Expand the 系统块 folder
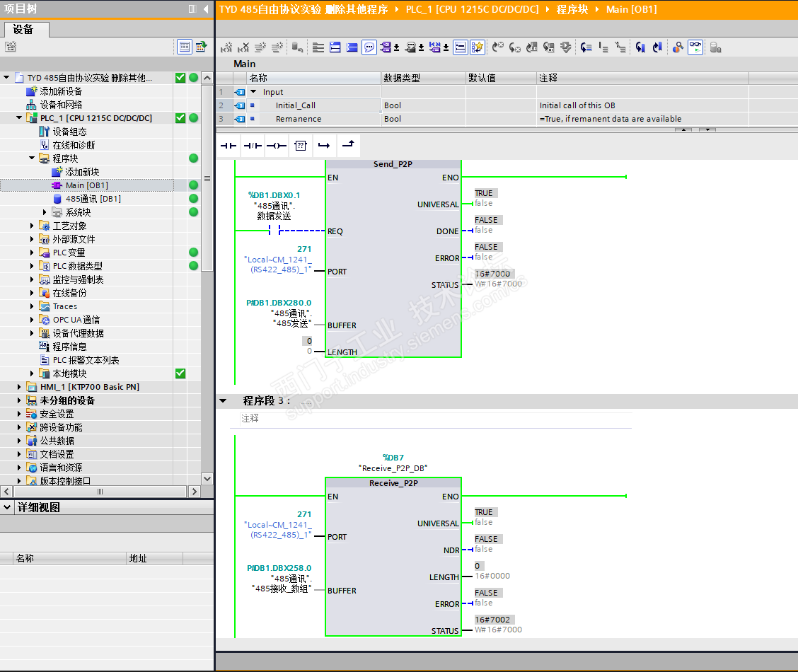The width and height of the screenshot is (798, 672). (45, 212)
